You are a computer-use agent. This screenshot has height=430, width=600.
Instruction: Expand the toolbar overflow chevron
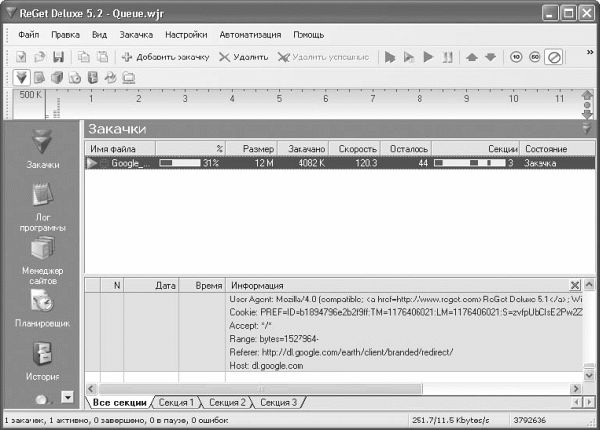590,52
